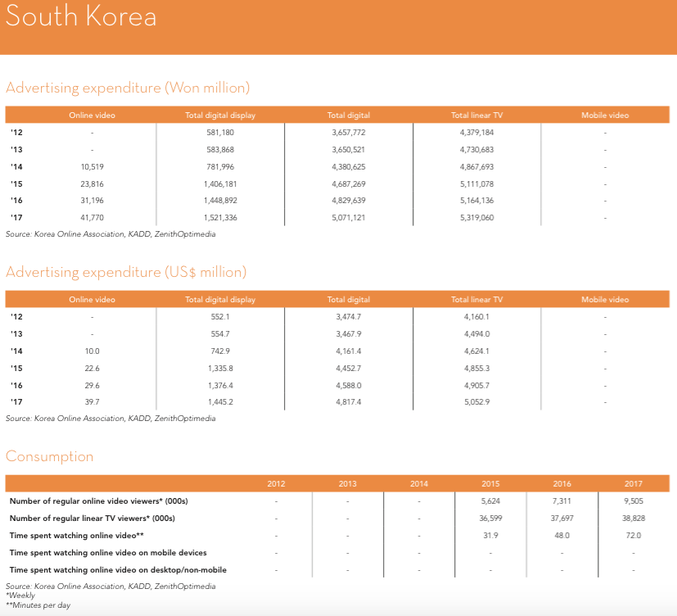This screenshot has height=616, width=677.
Task: Click total digital value 5,071,121
Action: pos(349,218)
